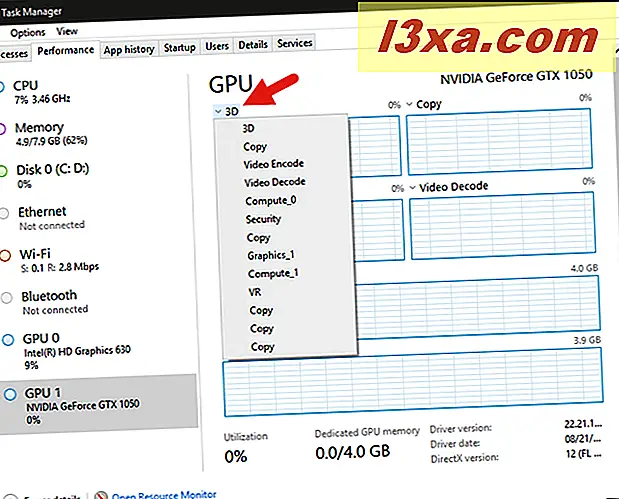619x499 pixels.
Task: Click the 4.0 GB dedicated memory graph
Action: pyautogui.click(x=478, y=307)
